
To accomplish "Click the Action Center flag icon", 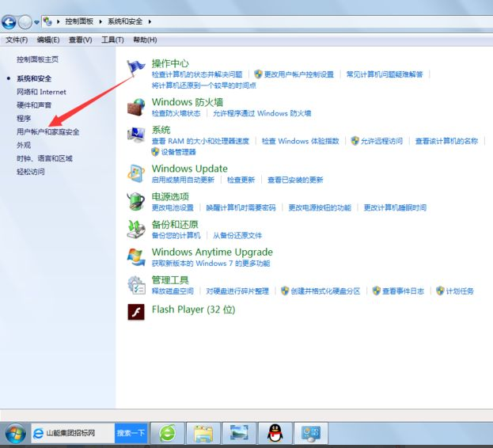I will [x=136, y=68].
